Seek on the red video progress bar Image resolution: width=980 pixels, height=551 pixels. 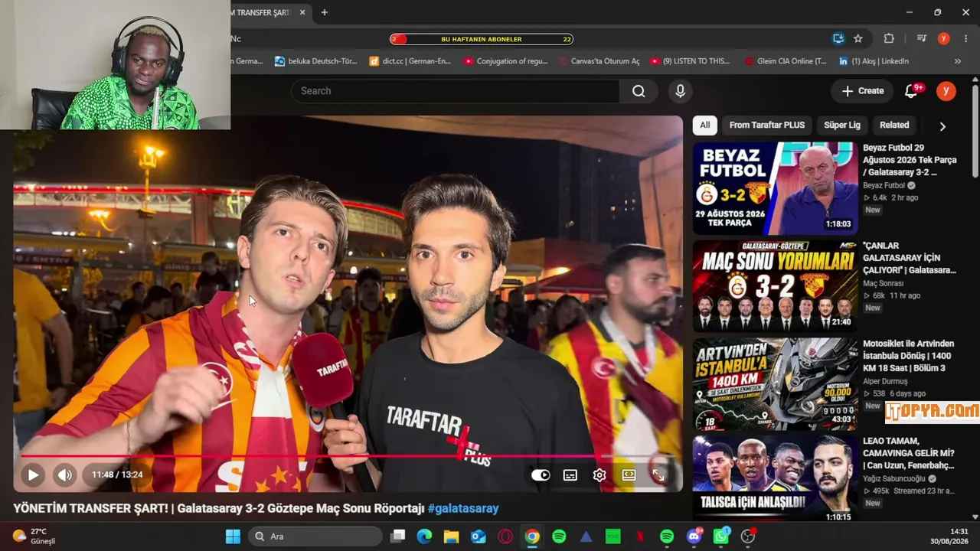click(348, 456)
